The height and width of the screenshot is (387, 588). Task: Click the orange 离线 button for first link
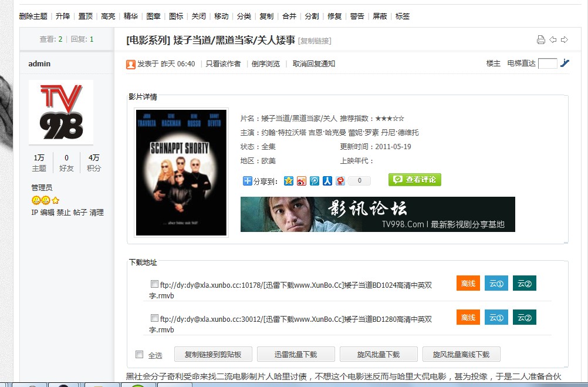468,283
